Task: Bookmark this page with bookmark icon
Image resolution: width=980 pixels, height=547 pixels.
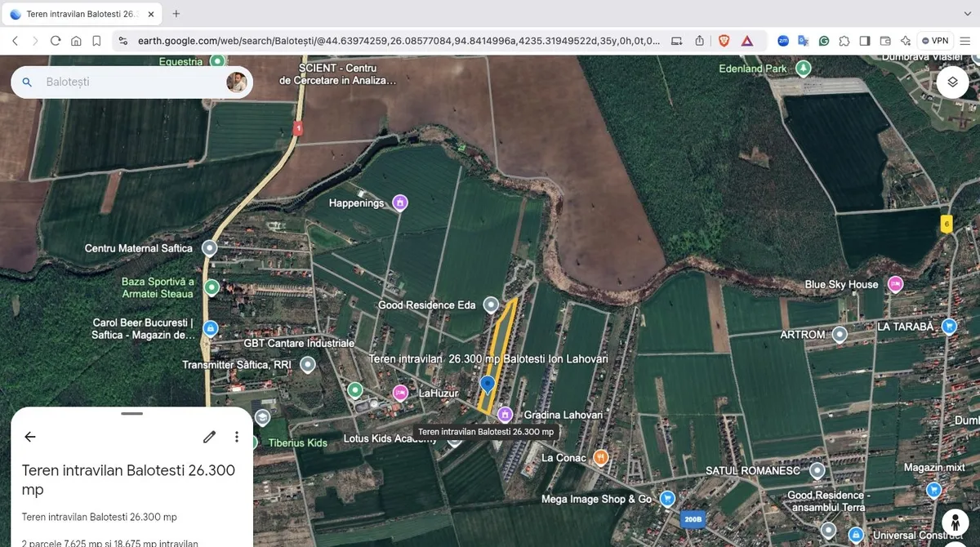Action: pos(96,41)
